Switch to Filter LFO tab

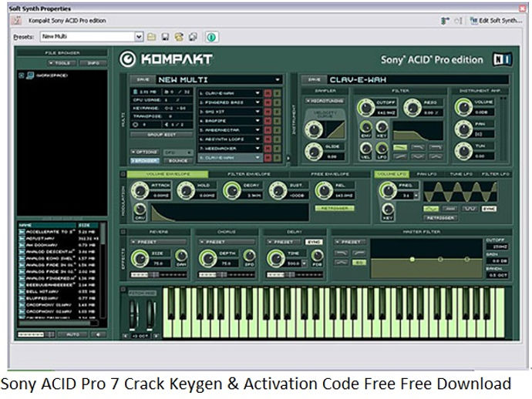click(495, 174)
